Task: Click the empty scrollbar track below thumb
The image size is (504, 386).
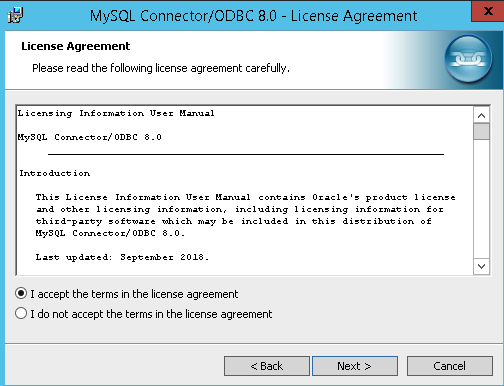Action: (481, 199)
